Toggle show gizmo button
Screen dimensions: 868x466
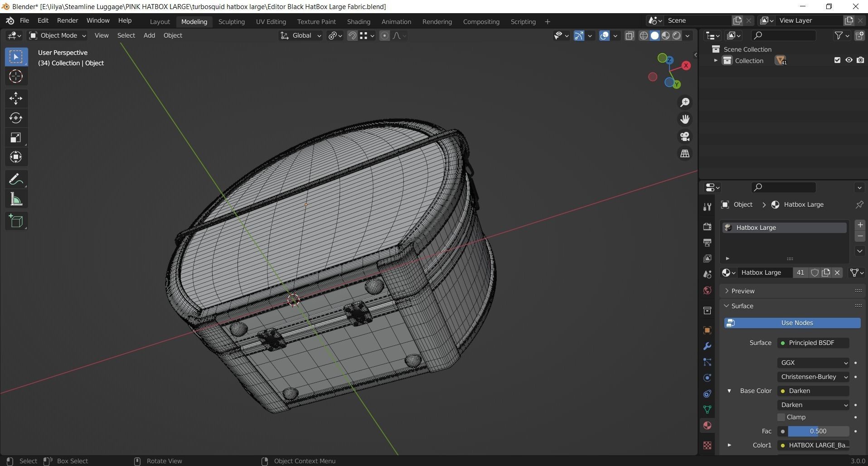(579, 35)
